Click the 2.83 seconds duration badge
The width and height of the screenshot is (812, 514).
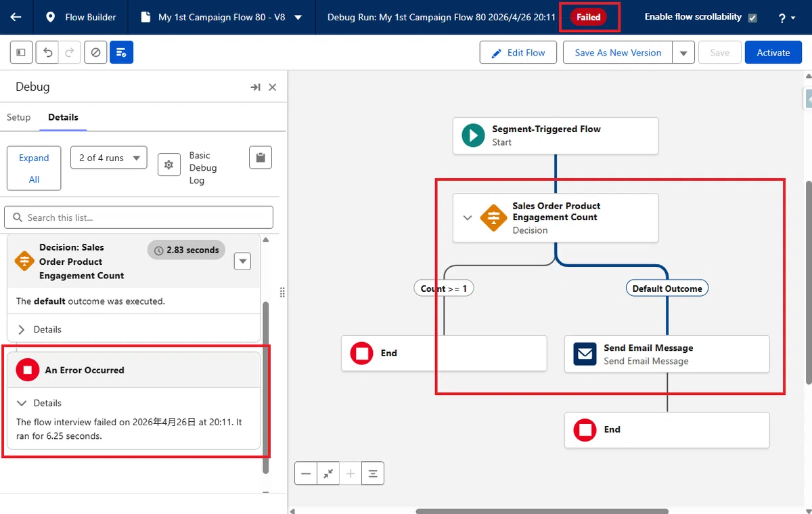point(186,250)
